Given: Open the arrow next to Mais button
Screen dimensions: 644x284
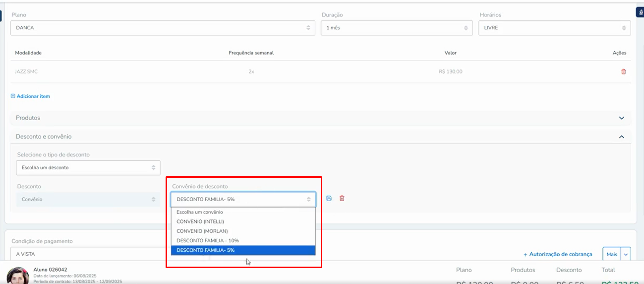Looking at the screenshot, I should [x=626, y=254].
